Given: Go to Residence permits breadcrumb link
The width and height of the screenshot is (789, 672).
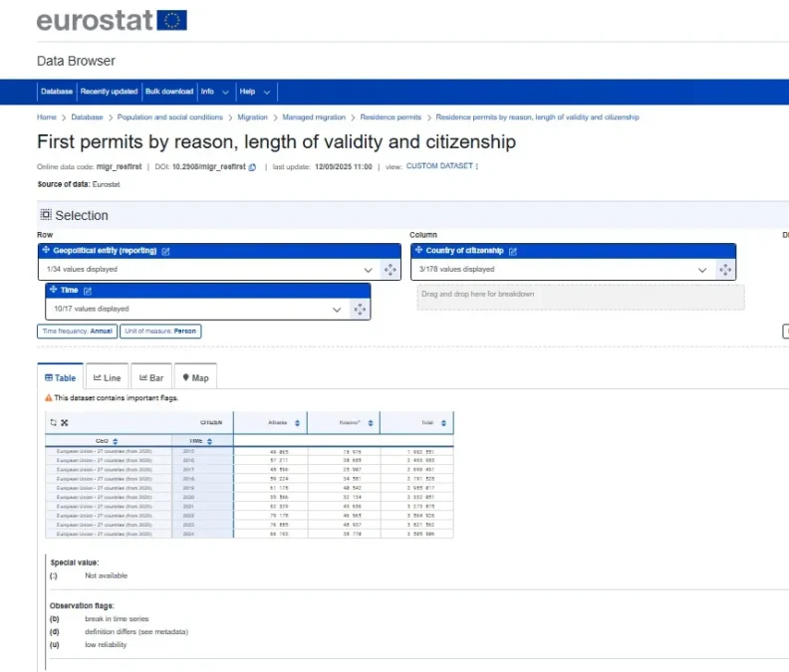Looking at the screenshot, I should (391, 117).
